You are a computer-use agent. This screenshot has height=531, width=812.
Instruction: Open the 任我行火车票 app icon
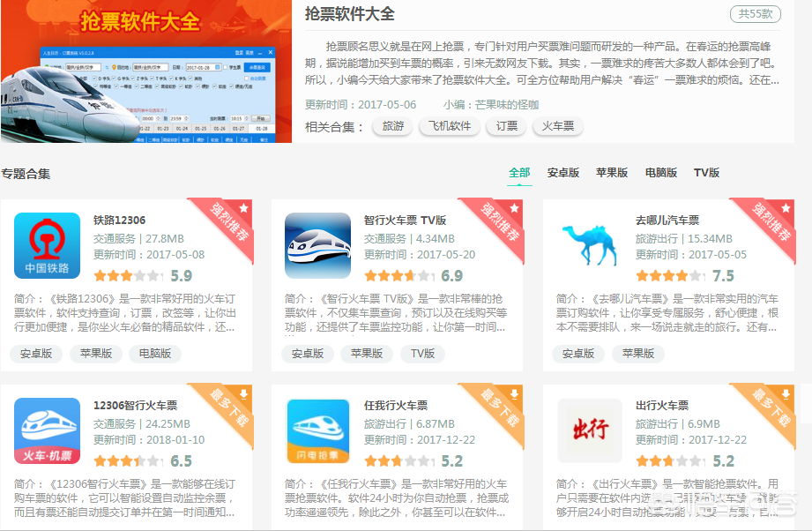(x=318, y=430)
